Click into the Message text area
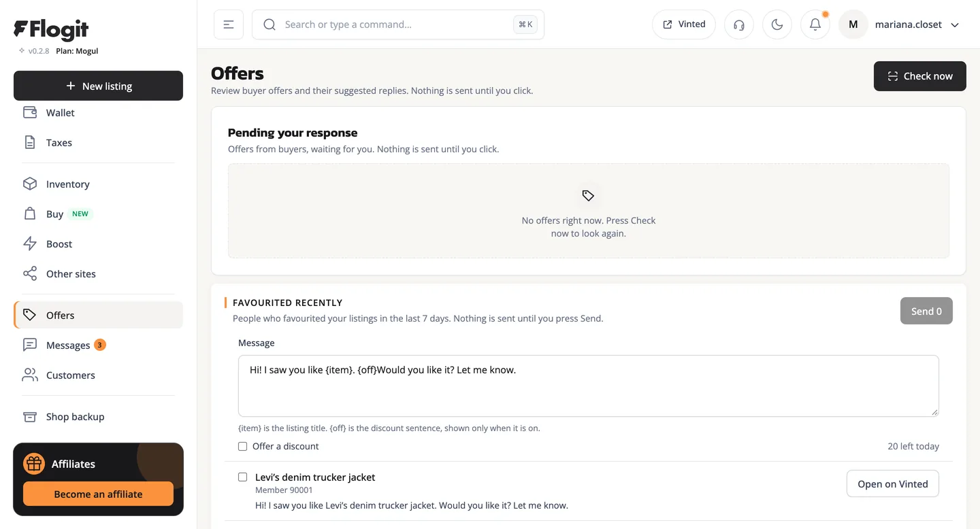980x529 pixels. 589,386
